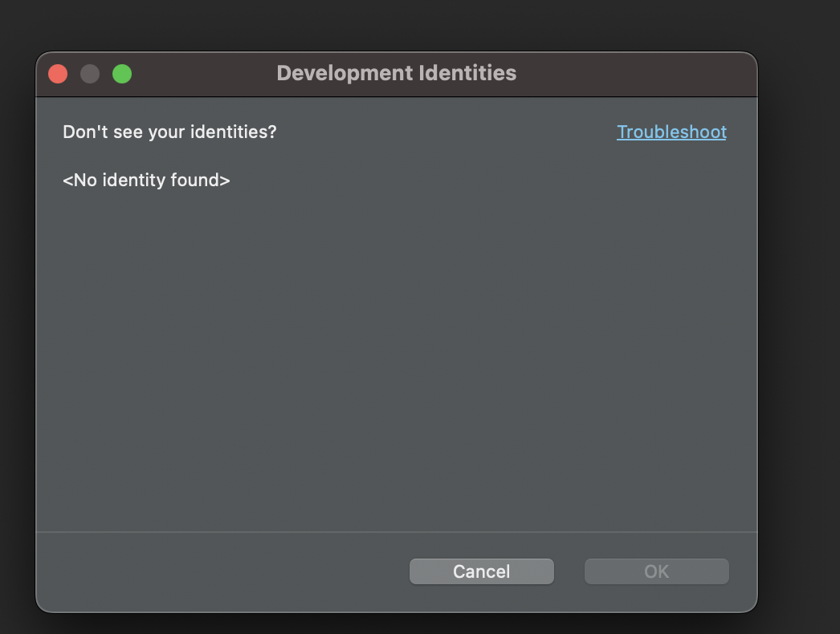Click the Troubleshoot link
The height and width of the screenshot is (634, 840).
tap(671, 132)
